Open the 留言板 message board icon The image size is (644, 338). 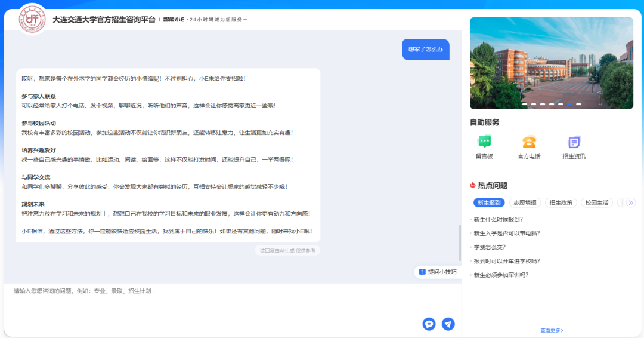(x=484, y=142)
